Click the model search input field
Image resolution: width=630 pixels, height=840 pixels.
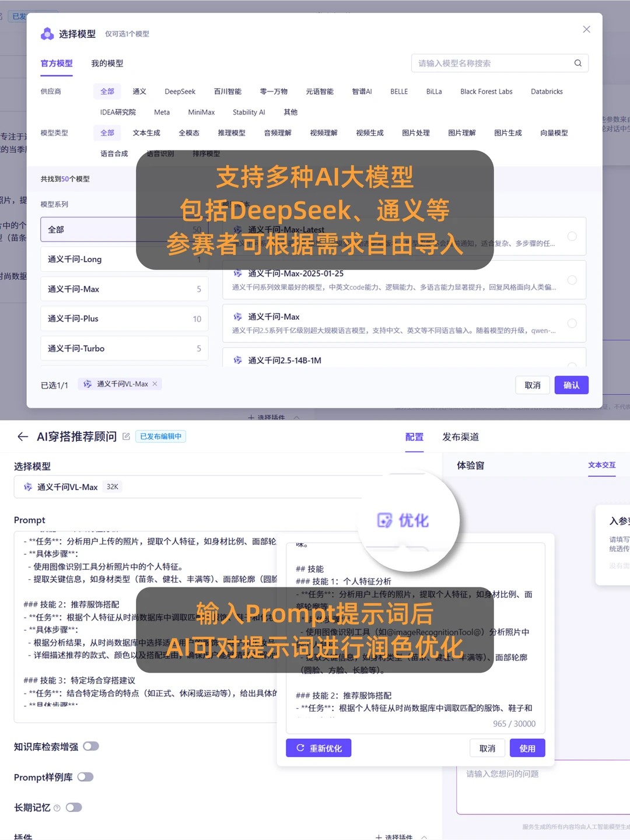(499, 63)
